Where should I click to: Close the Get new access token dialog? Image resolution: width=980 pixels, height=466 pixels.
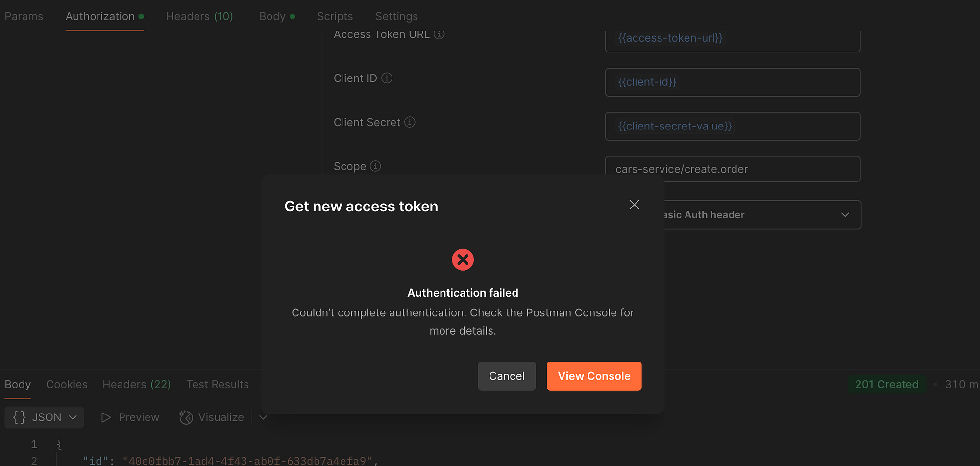[x=634, y=205]
